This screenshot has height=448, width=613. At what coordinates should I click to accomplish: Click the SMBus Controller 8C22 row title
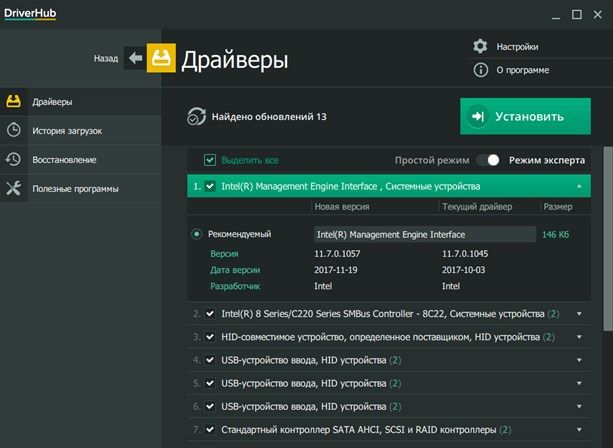click(x=383, y=314)
